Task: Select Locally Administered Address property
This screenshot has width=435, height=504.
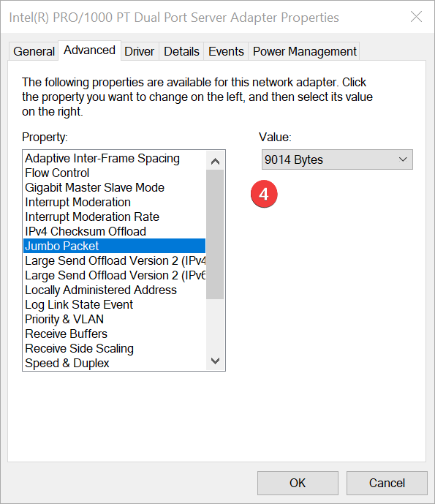Action: [114, 290]
